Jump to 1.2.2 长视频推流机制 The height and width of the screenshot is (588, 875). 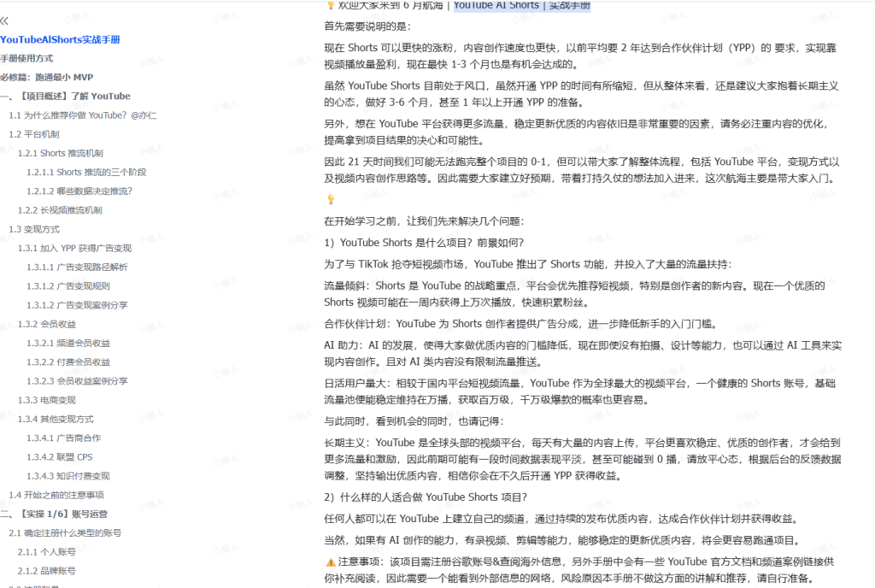60,210
